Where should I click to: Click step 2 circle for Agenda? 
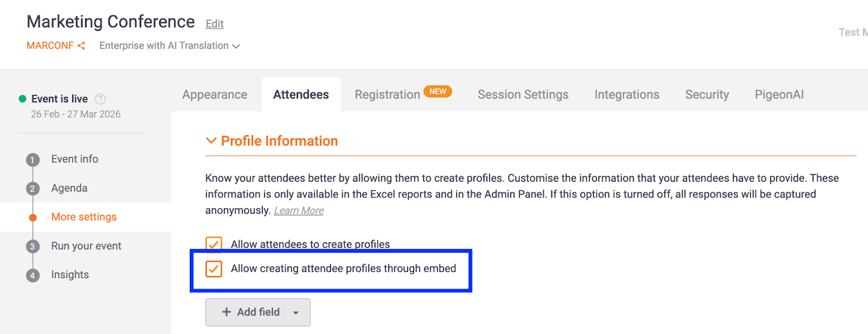(33, 189)
